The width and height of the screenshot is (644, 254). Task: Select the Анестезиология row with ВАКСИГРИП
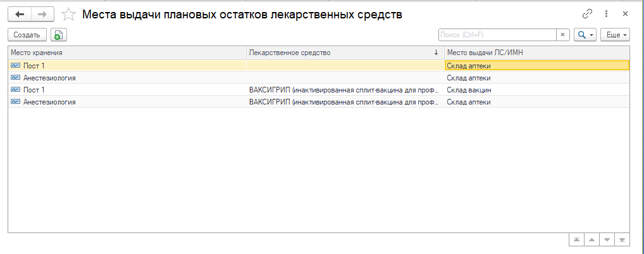click(319, 101)
